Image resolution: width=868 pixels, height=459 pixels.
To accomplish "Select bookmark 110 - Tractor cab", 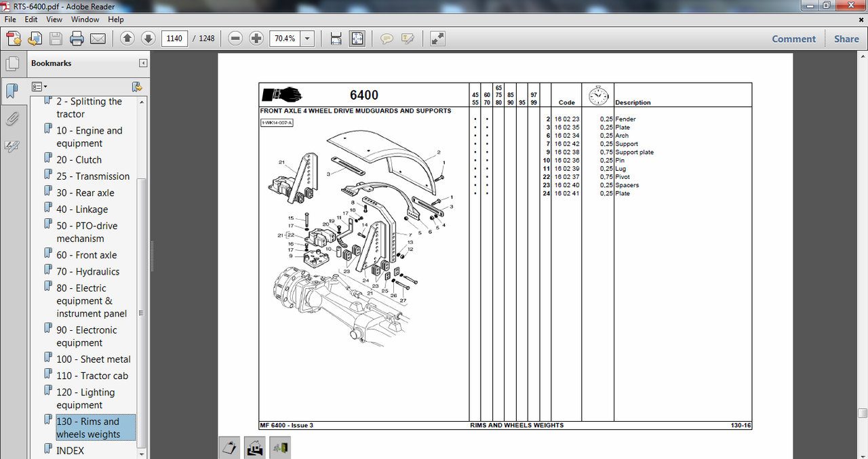I will (x=92, y=376).
